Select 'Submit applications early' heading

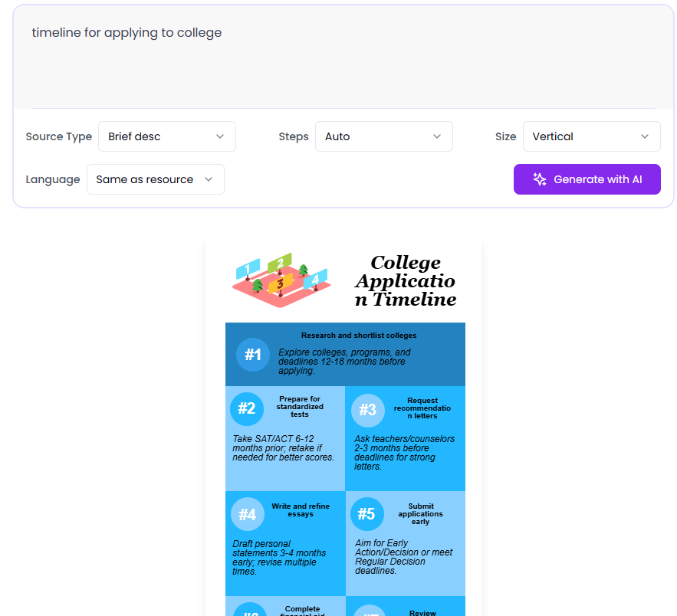click(x=420, y=514)
